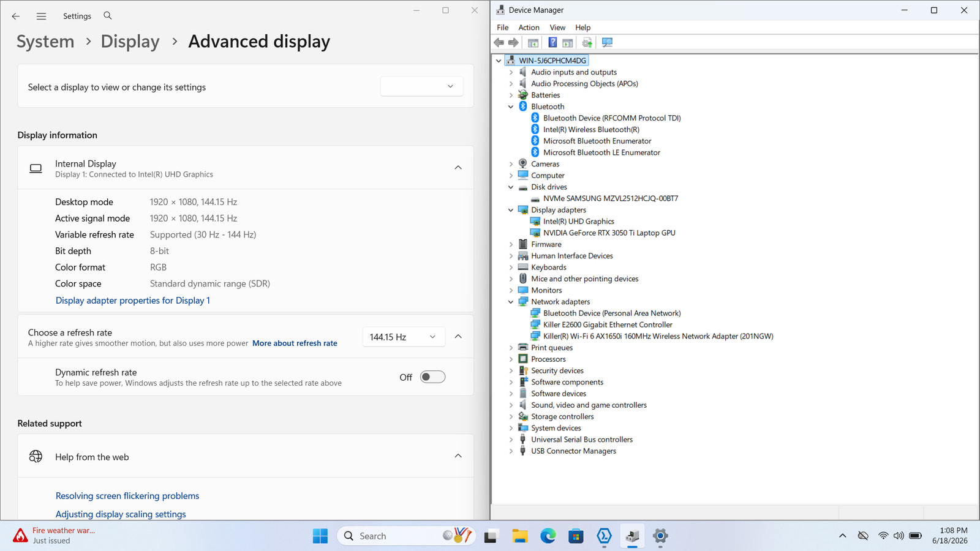
Task: Collapse the Help from the web section
Action: pyautogui.click(x=458, y=456)
